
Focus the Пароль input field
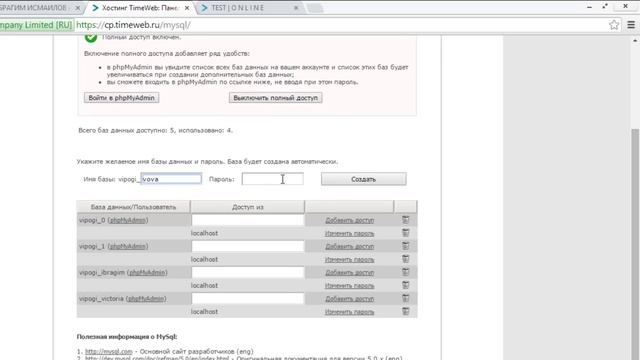[x=272, y=179]
